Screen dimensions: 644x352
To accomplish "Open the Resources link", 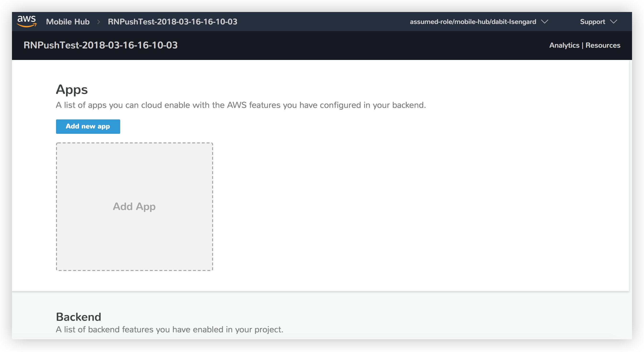I will pos(603,45).
